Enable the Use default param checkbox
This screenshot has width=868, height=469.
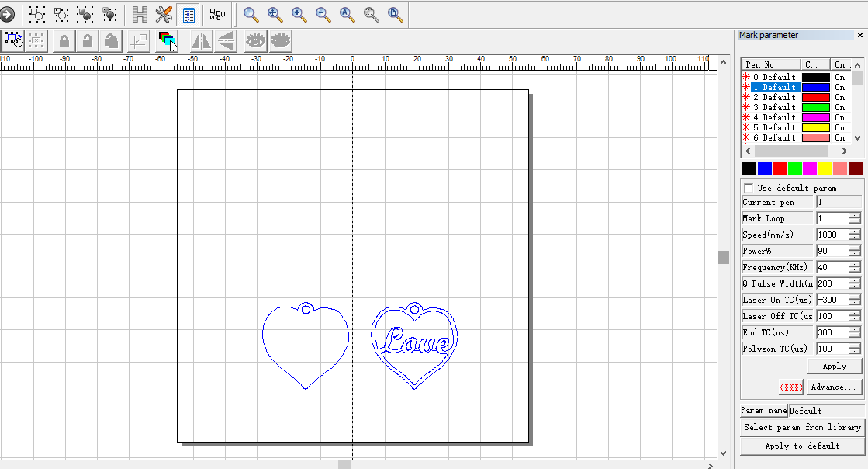click(749, 188)
